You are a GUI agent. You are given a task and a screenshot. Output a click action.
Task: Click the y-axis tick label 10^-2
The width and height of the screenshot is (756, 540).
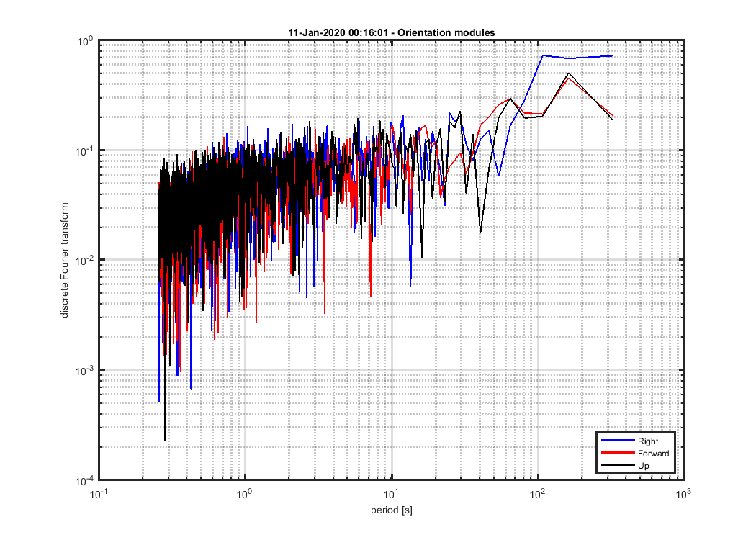(x=85, y=261)
